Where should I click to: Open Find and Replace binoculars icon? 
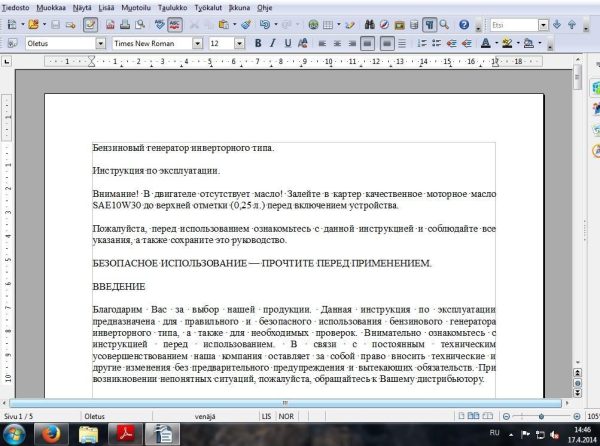(x=370, y=25)
